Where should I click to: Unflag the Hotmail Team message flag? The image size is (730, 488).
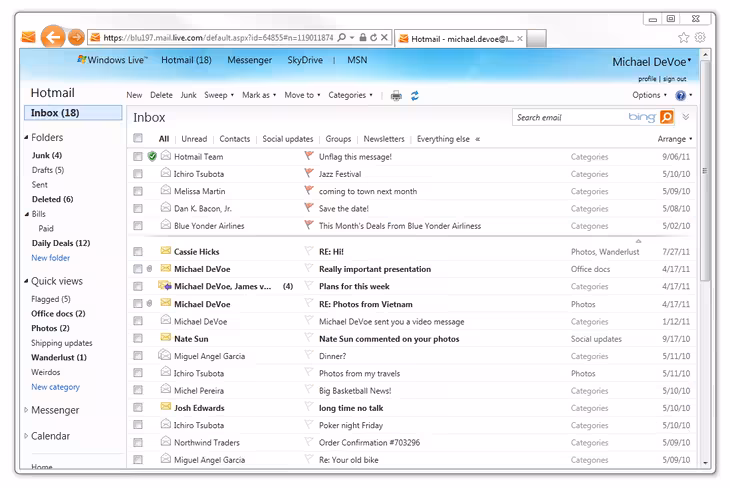pyautogui.click(x=309, y=156)
